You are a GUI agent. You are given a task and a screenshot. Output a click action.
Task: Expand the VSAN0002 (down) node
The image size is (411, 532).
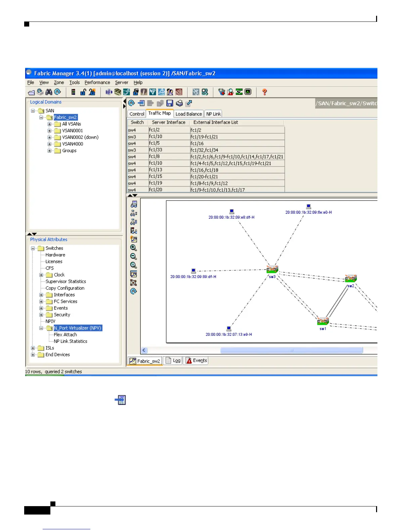pos(49,137)
